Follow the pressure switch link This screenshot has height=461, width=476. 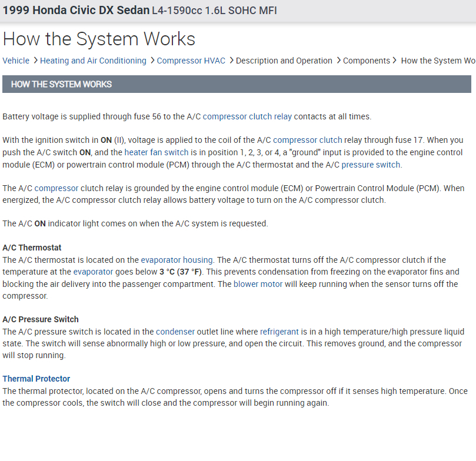pyautogui.click(x=371, y=165)
